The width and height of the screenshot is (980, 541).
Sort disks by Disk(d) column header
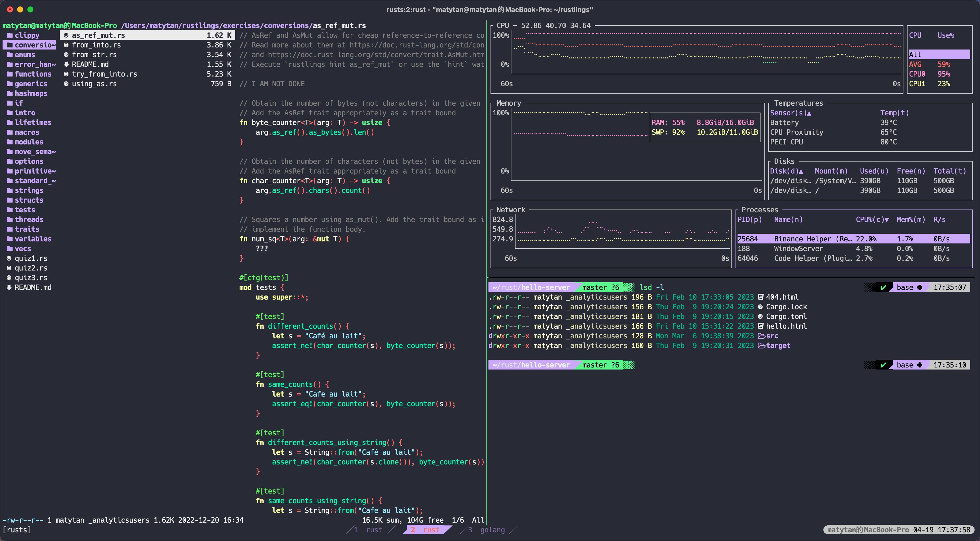[786, 171]
